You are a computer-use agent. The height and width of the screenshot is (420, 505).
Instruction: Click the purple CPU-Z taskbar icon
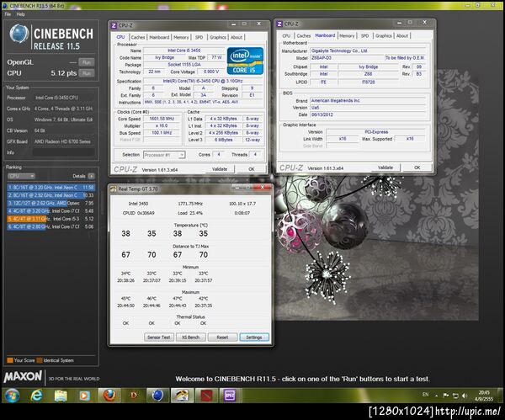click(x=231, y=396)
